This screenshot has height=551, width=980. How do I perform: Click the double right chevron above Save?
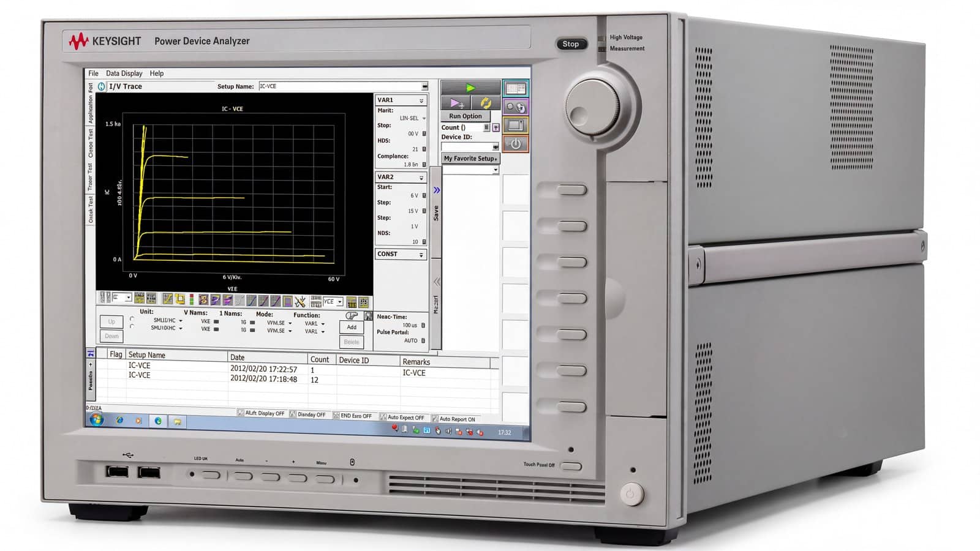[437, 190]
